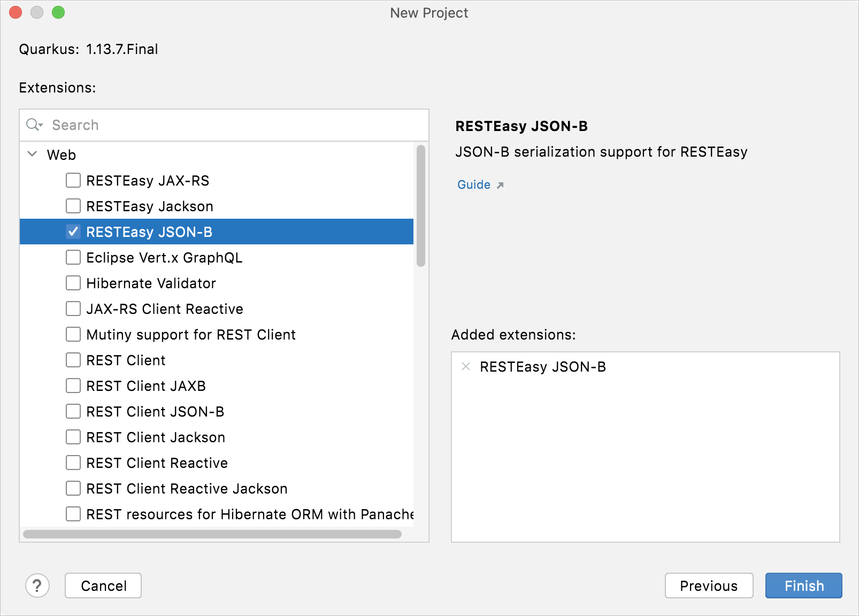Click the search magnifier icon
The height and width of the screenshot is (616, 859).
click(34, 125)
